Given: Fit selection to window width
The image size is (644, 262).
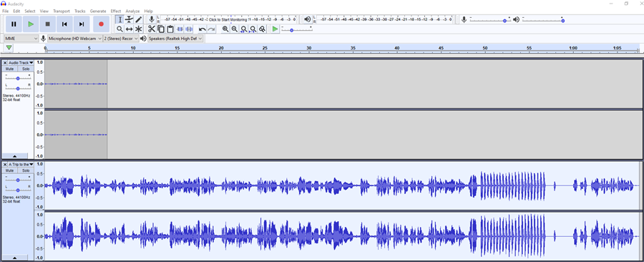Looking at the screenshot, I should pyautogui.click(x=243, y=29).
